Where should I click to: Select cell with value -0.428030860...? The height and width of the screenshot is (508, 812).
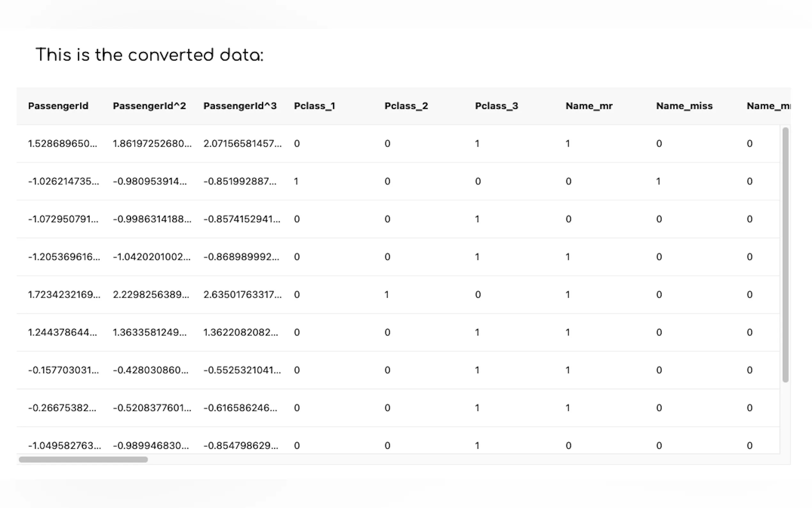point(150,370)
